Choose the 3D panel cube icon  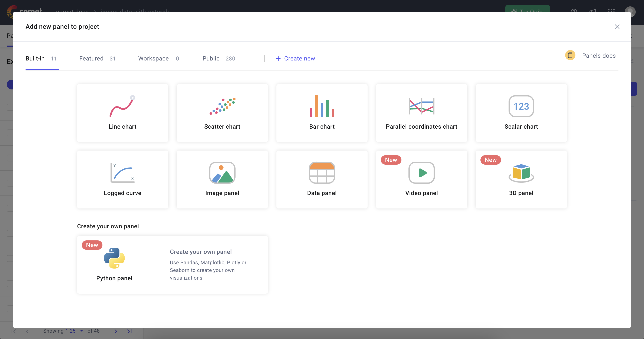[521, 173]
